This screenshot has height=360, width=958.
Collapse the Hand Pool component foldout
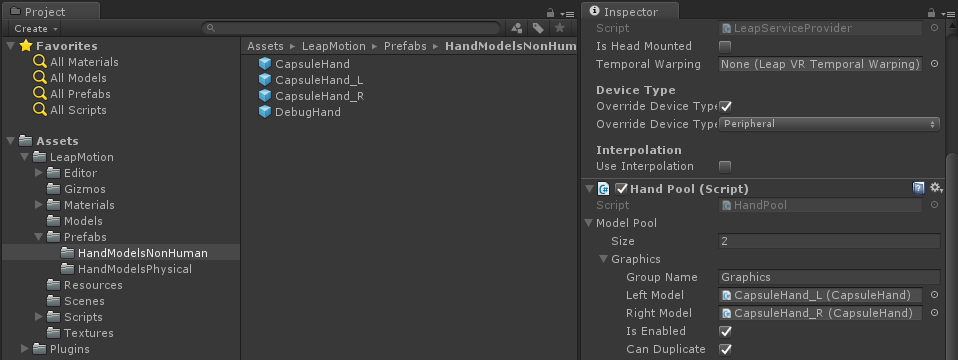(x=589, y=188)
